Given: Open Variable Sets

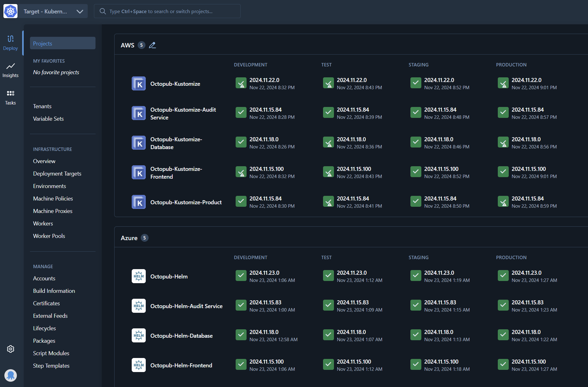Looking at the screenshot, I should click(48, 119).
